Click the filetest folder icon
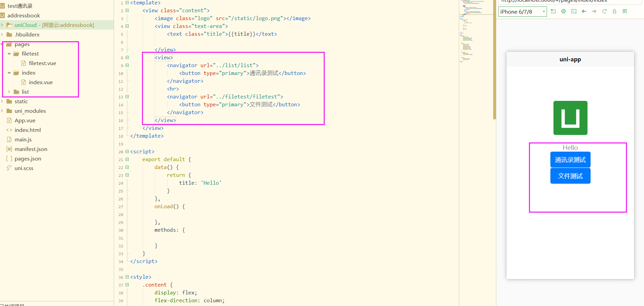The height and width of the screenshot is (306, 644). tap(16, 53)
